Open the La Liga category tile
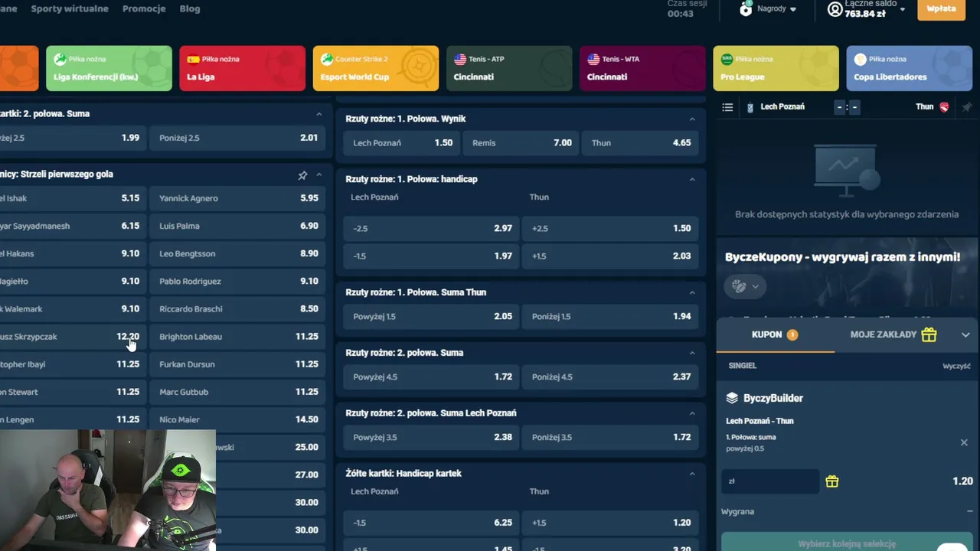Screen dimensions: 980x551 click(x=242, y=68)
